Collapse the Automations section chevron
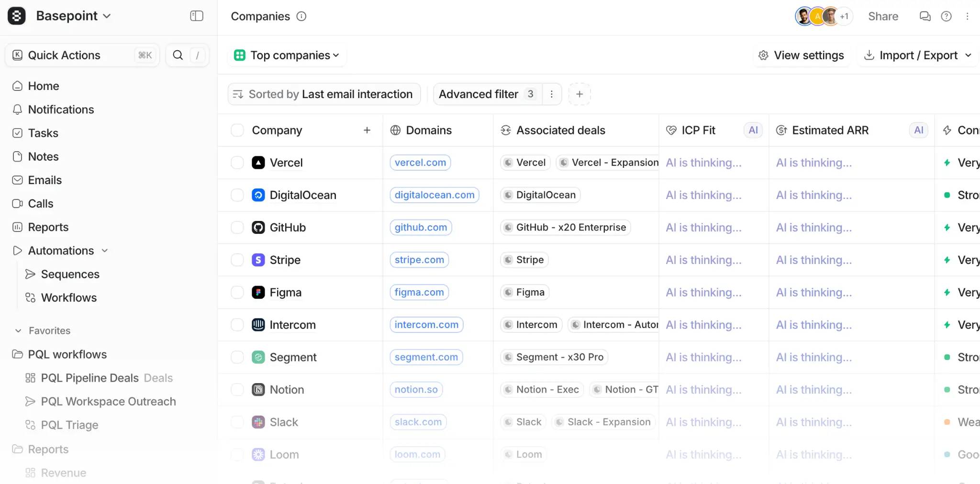The width and height of the screenshot is (980, 484). point(105,251)
